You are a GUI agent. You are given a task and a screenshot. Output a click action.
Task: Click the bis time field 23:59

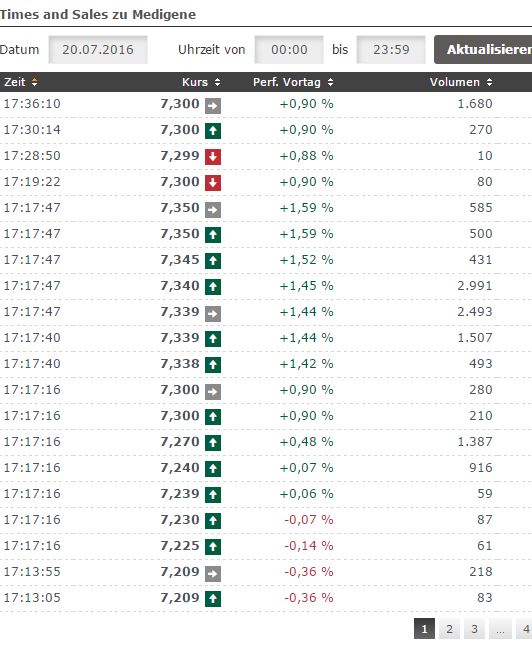click(x=391, y=50)
